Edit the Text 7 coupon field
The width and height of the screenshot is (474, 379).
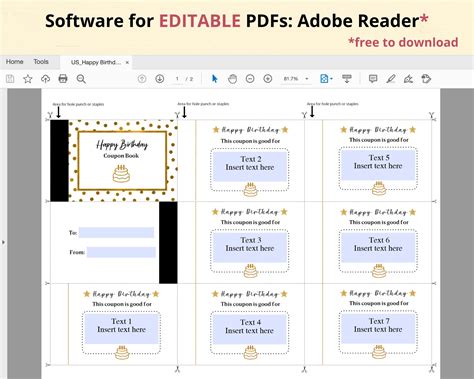(378, 329)
